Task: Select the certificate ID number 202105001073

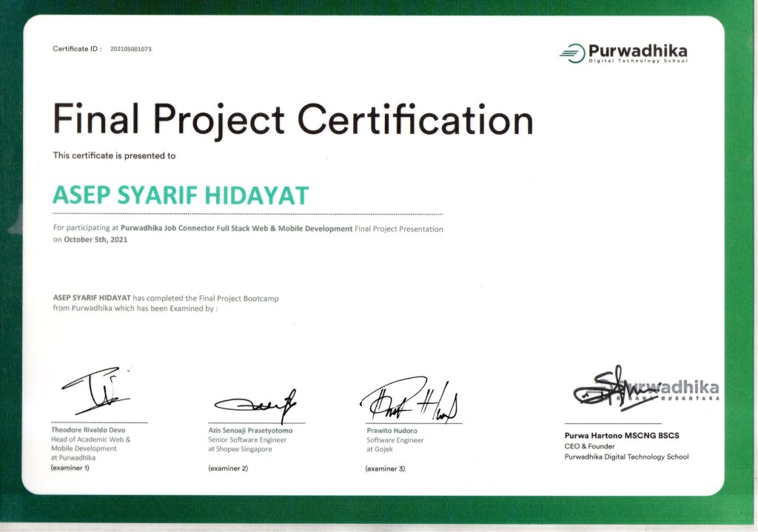Action: [131, 50]
